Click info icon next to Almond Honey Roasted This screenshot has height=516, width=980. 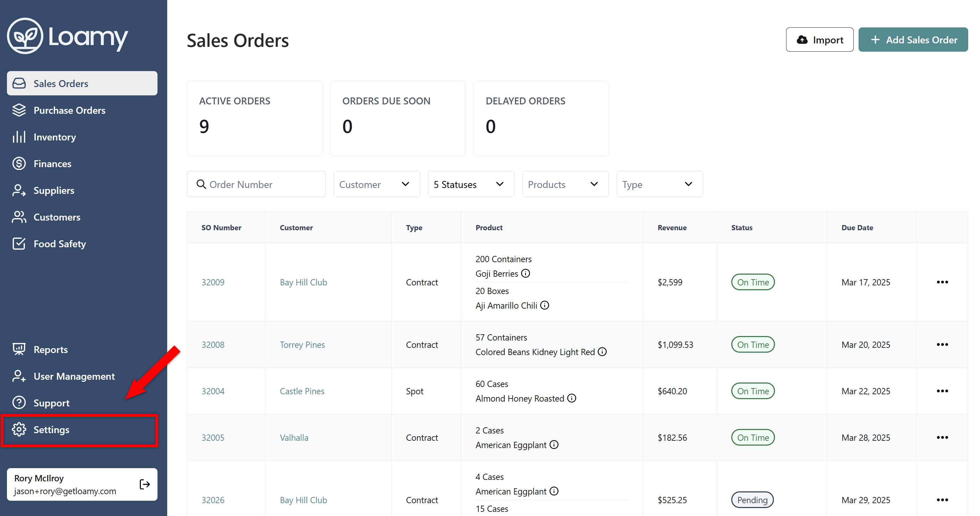(x=571, y=398)
